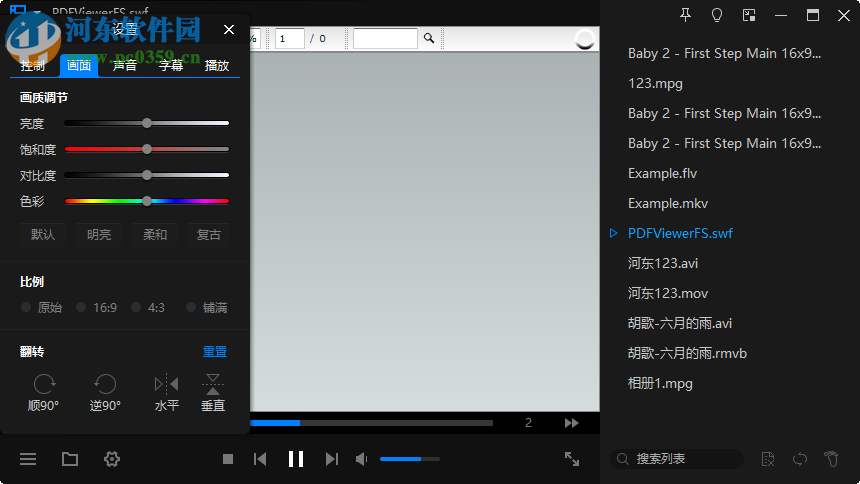The height and width of the screenshot is (484, 860).
Task: Select the 铺满 fill ratio
Action: pos(207,308)
